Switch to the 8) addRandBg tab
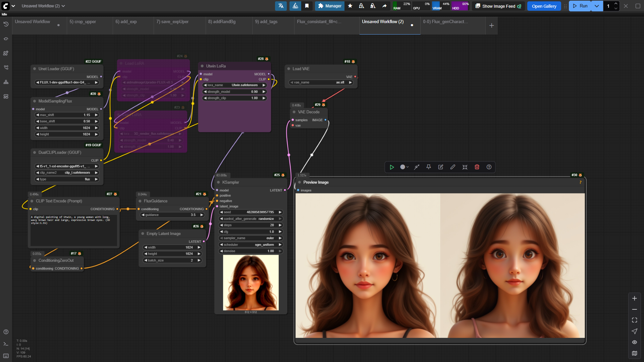 pyautogui.click(x=222, y=22)
